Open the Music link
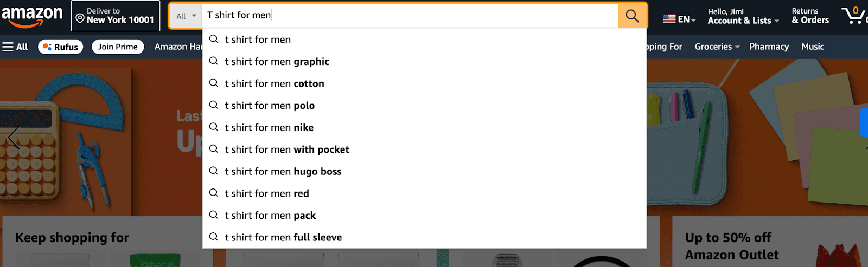868x267 pixels. tap(813, 47)
